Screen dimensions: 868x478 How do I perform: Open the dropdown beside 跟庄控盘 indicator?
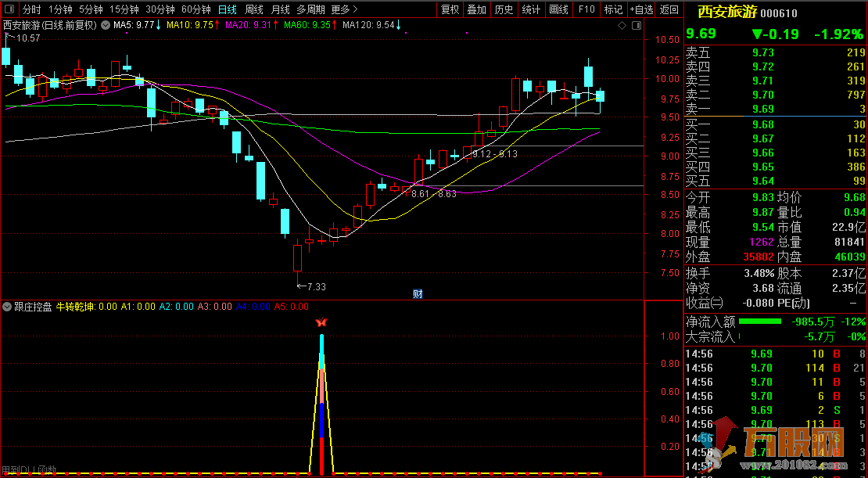click(7, 307)
